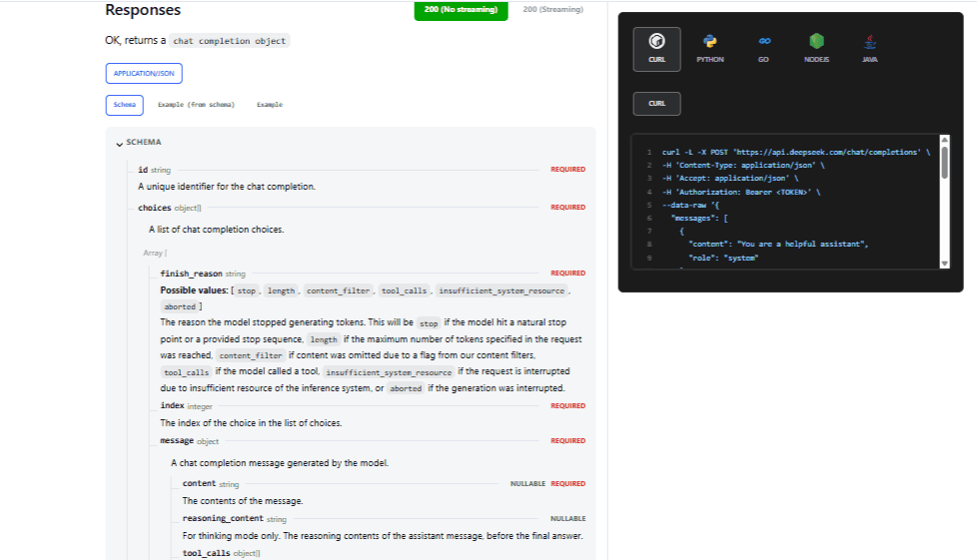The width and height of the screenshot is (977, 560).
Task: Click the Content-Type header code line
Action: (742, 165)
